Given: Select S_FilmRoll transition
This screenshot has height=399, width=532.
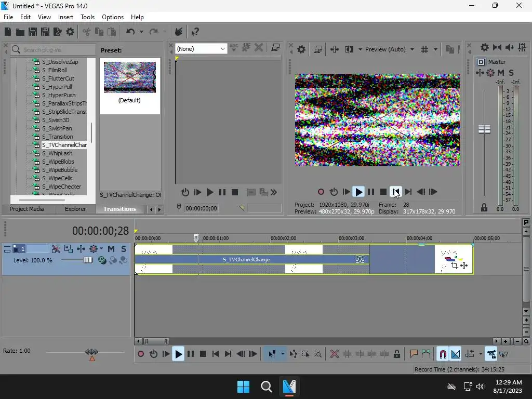Looking at the screenshot, I should 54,70.
